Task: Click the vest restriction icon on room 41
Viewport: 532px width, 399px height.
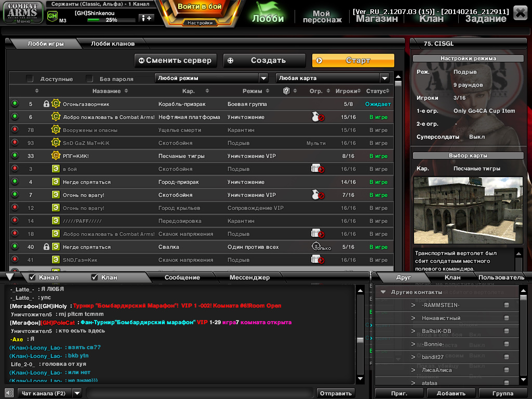Action: [317, 260]
